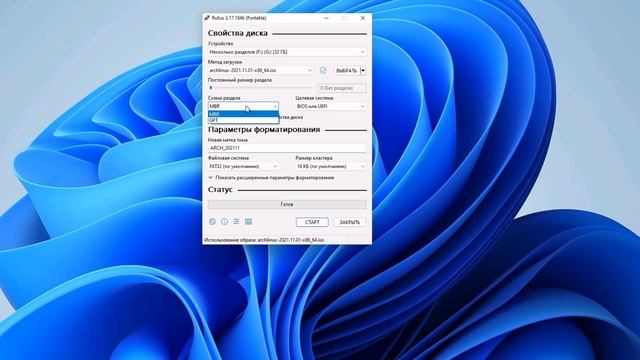Open the About info icon
The image size is (640, 360).
point(224,222)
